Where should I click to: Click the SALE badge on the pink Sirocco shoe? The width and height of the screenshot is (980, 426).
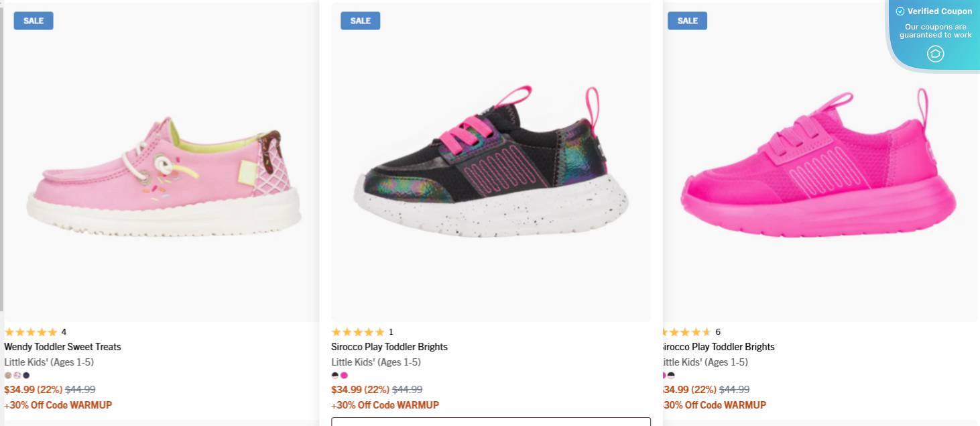click(x=687, y=21)
